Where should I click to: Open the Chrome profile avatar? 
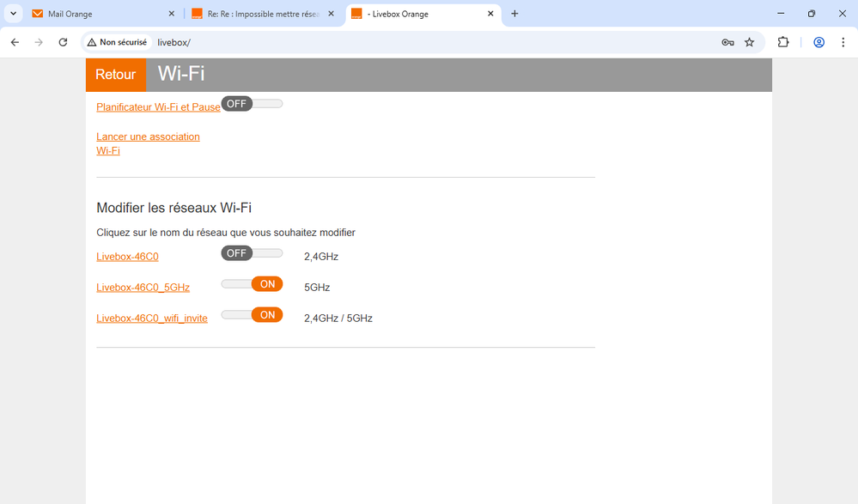point(818,42)
